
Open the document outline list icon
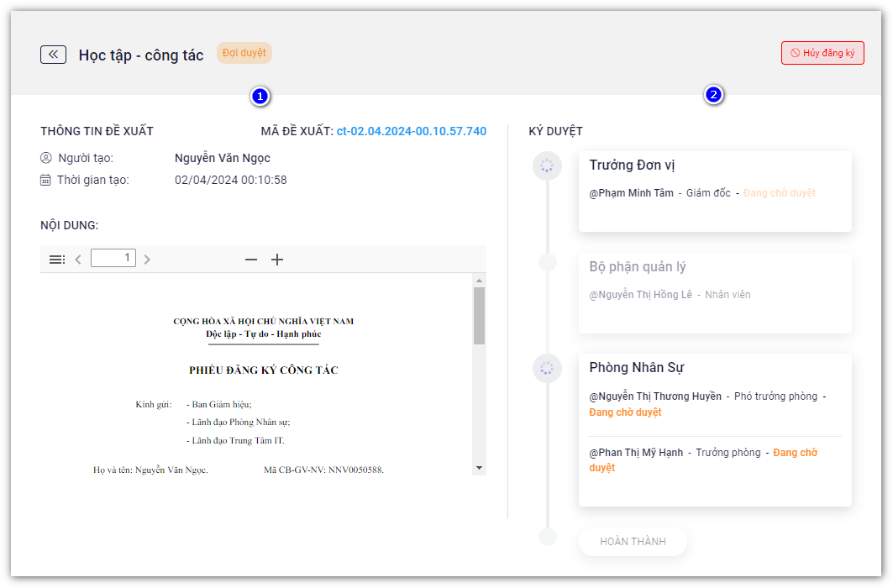tap(57, 260)
